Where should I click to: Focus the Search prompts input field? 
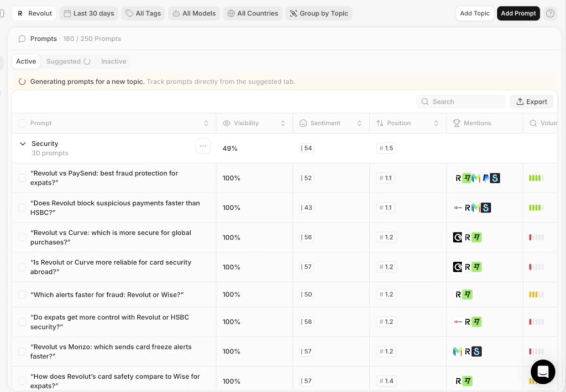pos(461,102)
